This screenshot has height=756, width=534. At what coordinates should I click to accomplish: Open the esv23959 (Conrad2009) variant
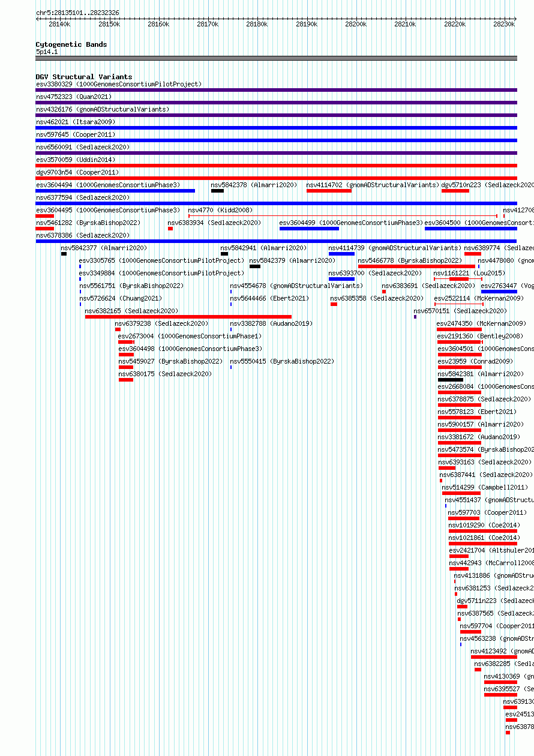tap(476, 361)
